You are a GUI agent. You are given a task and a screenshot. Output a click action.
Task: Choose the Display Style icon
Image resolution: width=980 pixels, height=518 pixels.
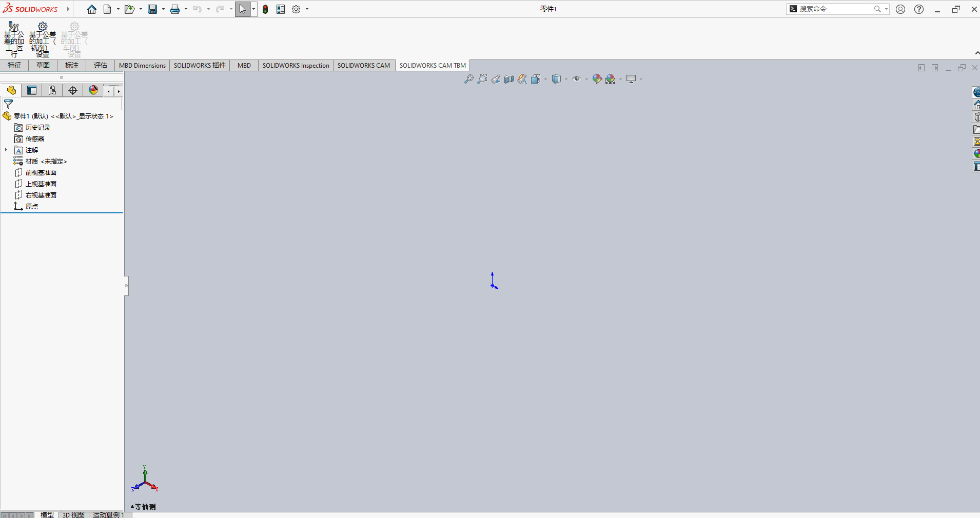click(556, 79)
